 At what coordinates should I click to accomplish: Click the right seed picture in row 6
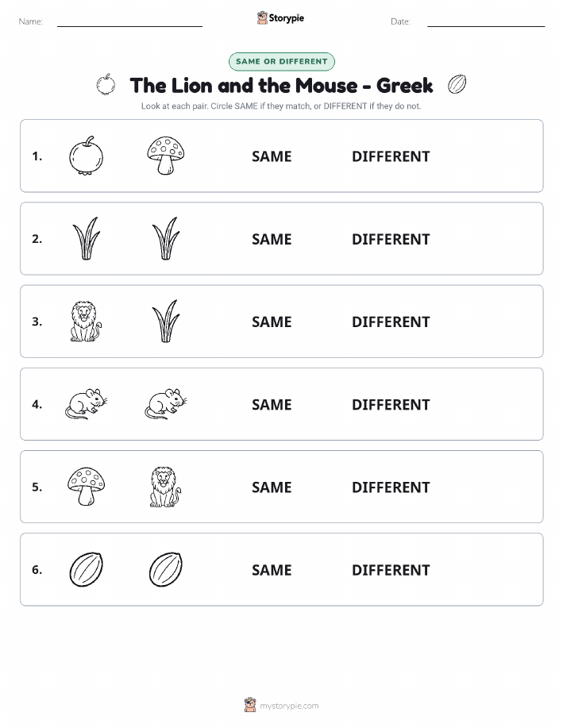[166, 569]
